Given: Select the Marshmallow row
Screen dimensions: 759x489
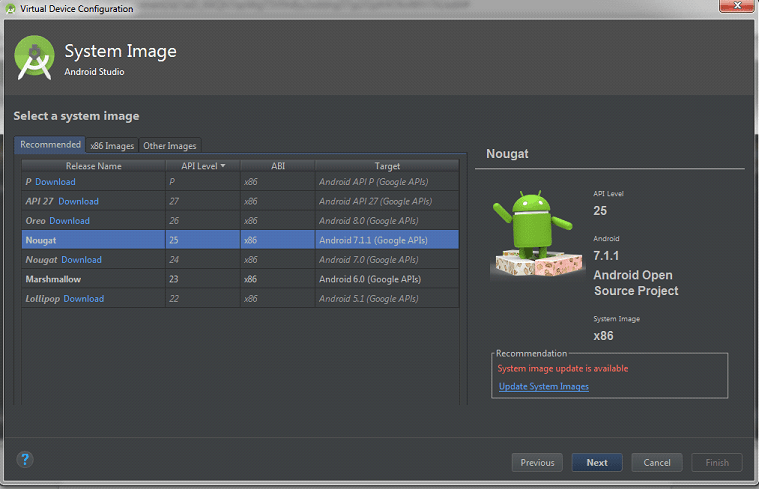Looking at the screenshot, I should point(240,279).
